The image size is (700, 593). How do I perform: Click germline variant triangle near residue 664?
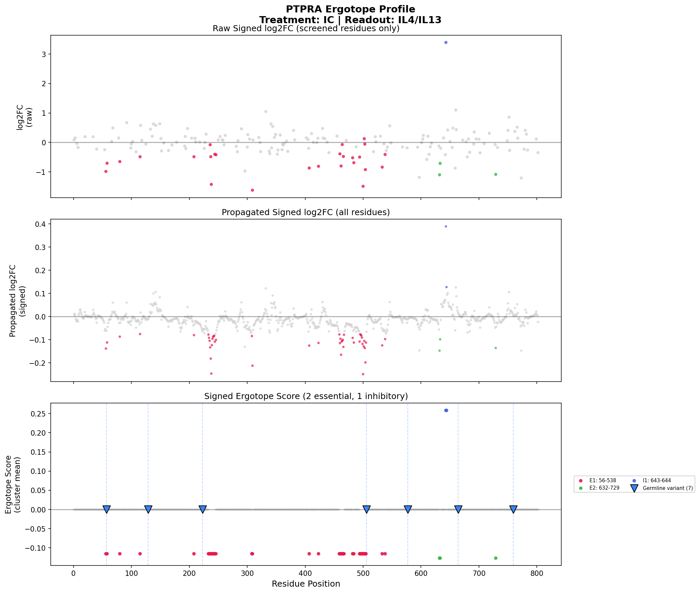point(458,509)
